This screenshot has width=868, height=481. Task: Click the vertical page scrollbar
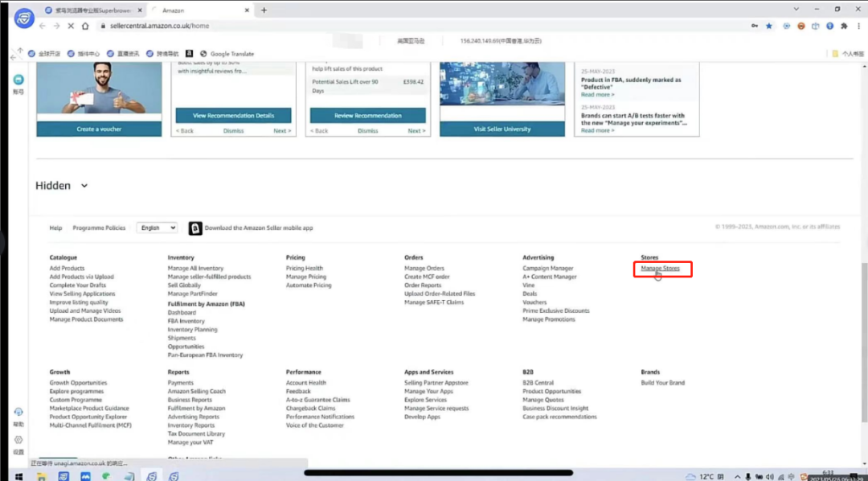click(865, 343)
